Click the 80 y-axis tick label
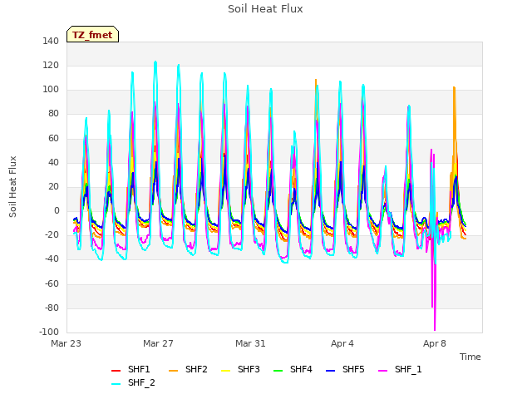The height and width of the screenshot is (399, 532). [x=53, y=114]
